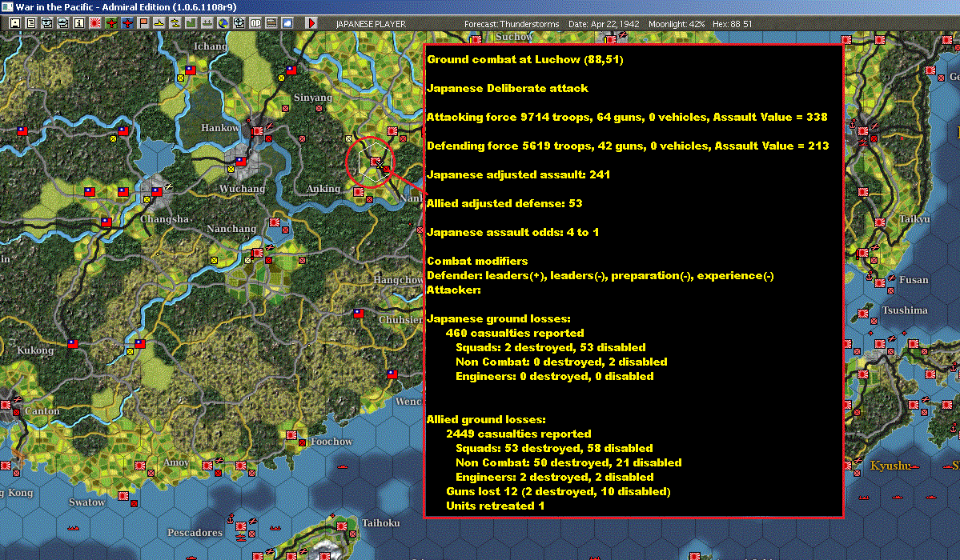Click the Anking city label
Screen dimensions: 960x560
[323, 189]
